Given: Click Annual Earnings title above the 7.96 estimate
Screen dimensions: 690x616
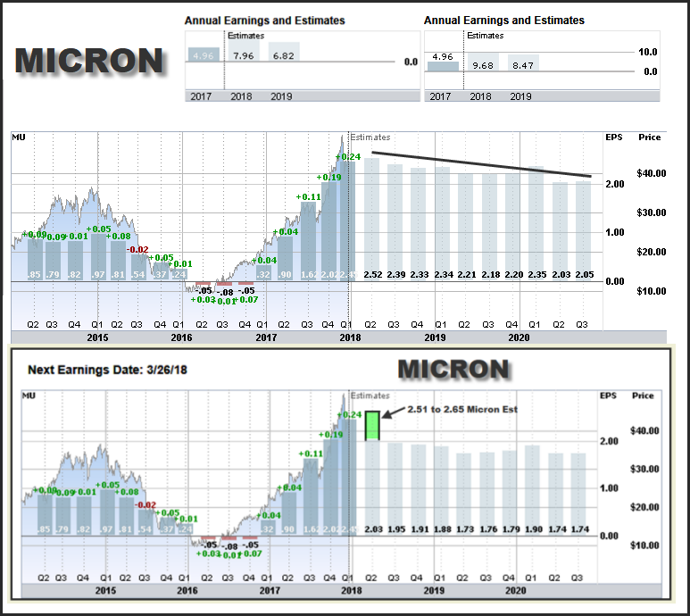Looking at the screenshot, I should [x=264, y=21].
